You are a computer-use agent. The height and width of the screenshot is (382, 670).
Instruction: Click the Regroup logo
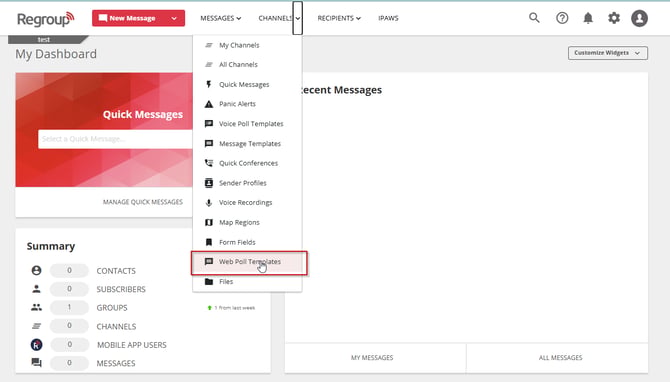point(45,19)
